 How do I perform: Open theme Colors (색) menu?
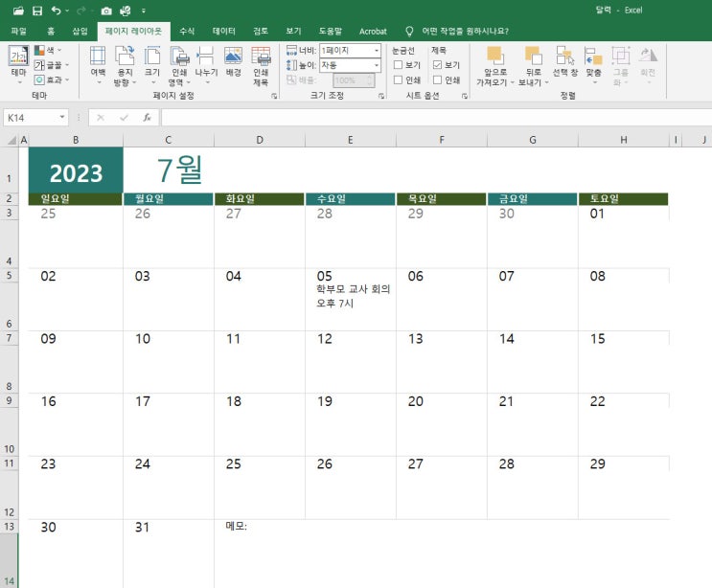(48, 50)
